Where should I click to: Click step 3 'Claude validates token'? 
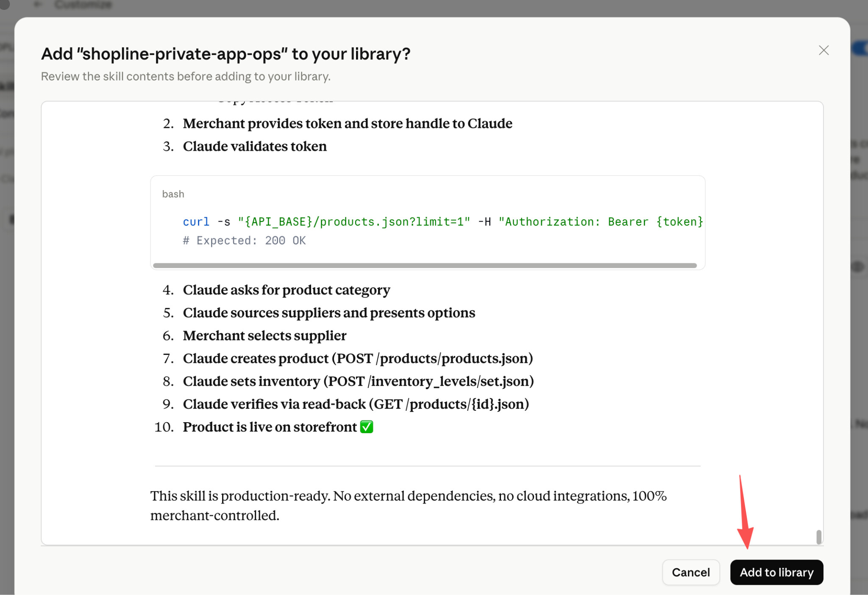point(255,146)
